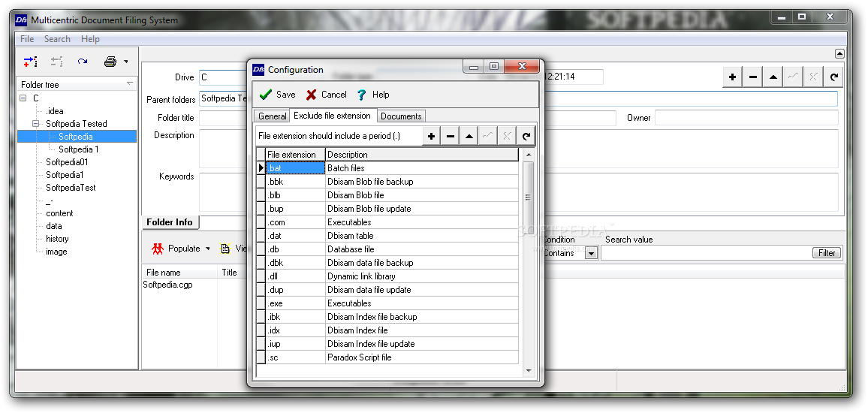Click the plus button in Folder Info navigator
Image resolution: width=868 pixels, height=413 pixels.
[x=732, y=77]
